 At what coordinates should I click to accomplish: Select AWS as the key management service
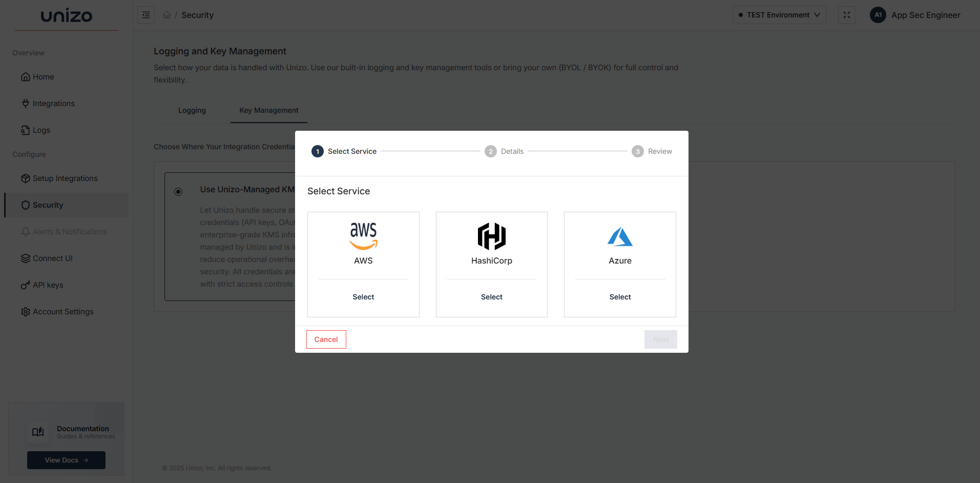tap(363, 296)
